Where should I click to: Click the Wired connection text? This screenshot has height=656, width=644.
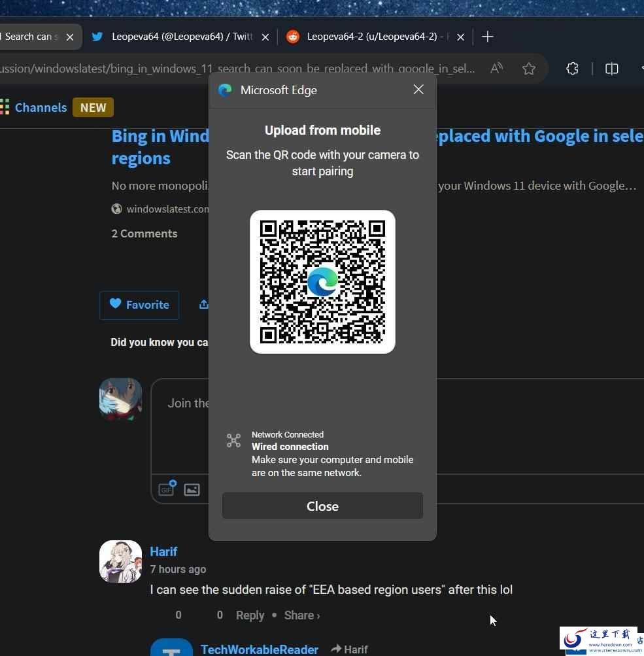(290, 447)
